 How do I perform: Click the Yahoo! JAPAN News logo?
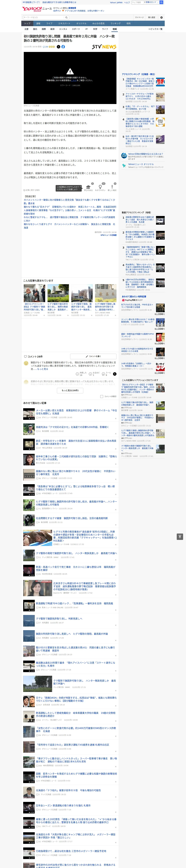tap(37, 9)
